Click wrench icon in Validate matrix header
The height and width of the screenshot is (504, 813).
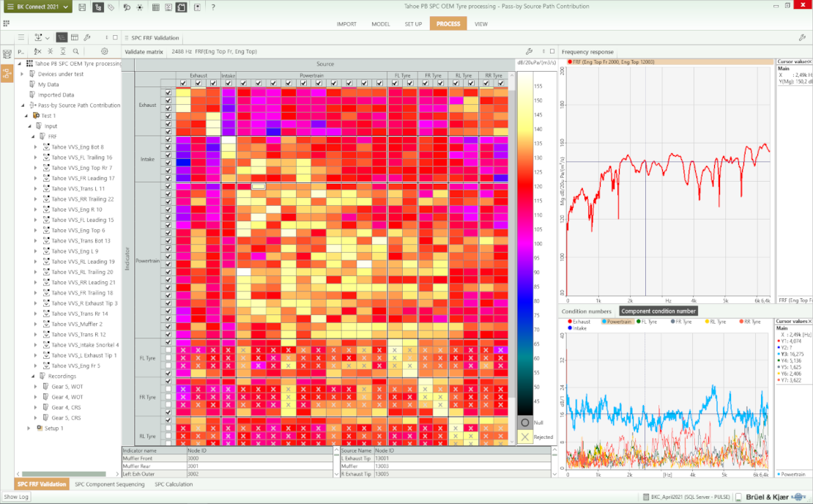(529, 52)
